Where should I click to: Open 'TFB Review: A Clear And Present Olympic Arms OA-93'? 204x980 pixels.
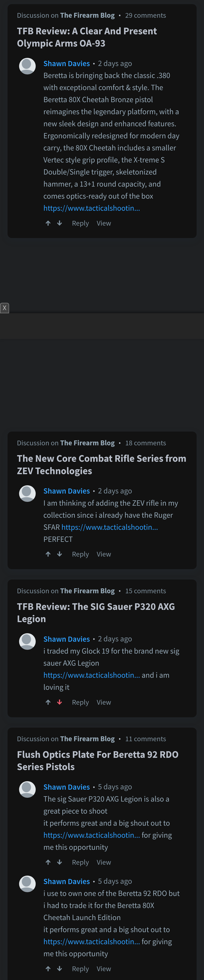tap(87, 37)
